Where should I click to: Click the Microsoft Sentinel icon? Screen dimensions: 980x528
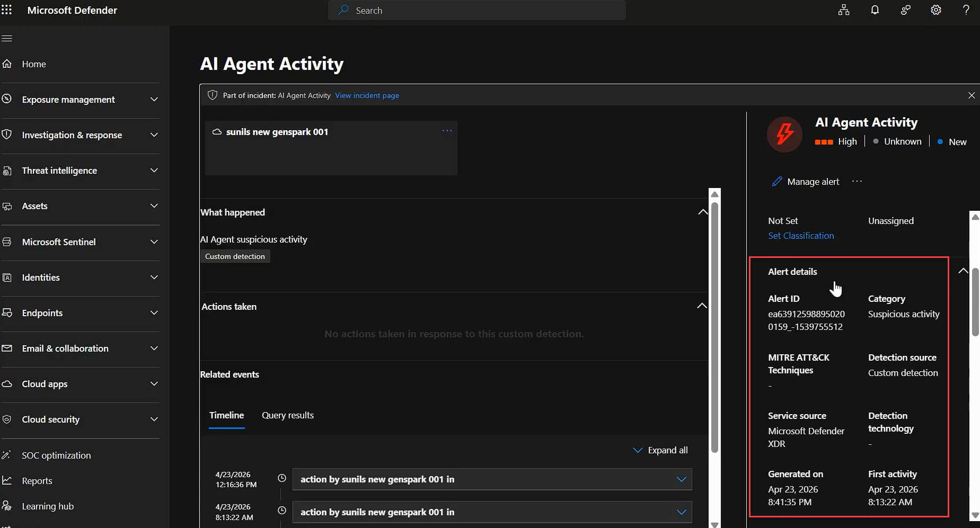tap(7, 241)
